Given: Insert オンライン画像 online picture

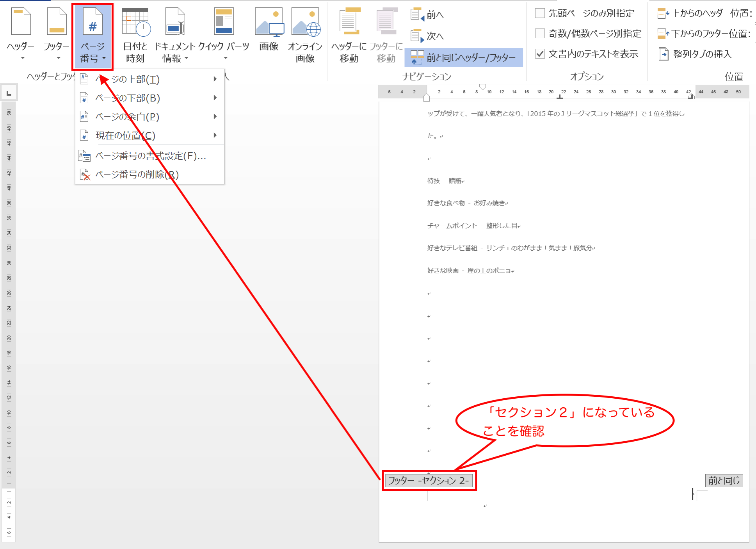Looking at the screenshot, I should click(305, 35).
